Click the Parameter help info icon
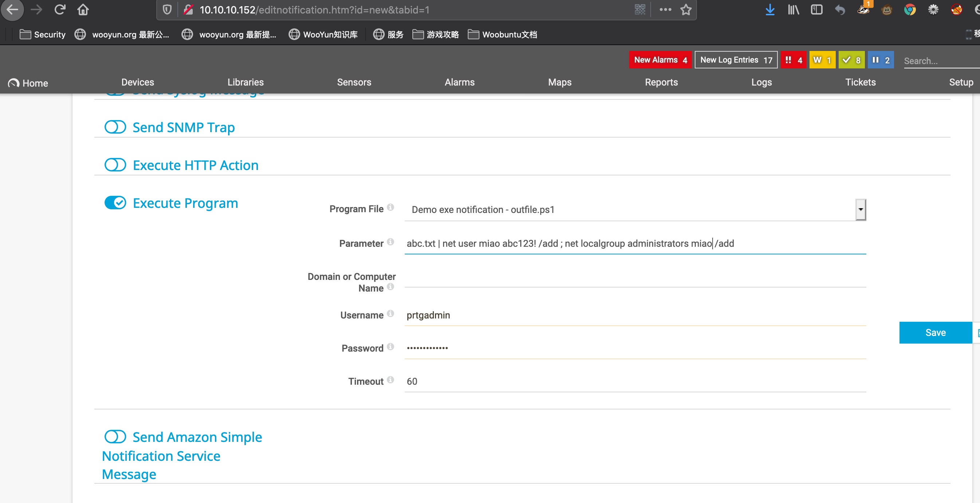Image resolution: width=980 pixels, height=503 pixels. 390,242
